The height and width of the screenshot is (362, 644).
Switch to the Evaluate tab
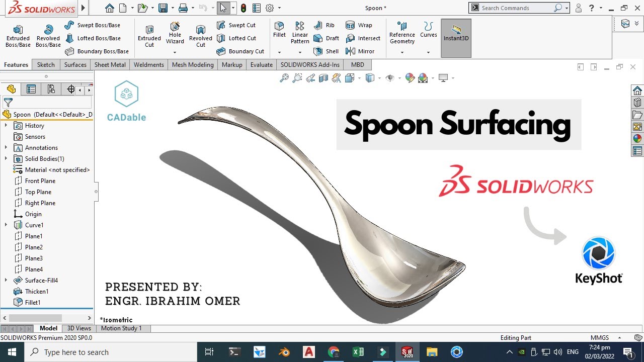coord(262,65)
